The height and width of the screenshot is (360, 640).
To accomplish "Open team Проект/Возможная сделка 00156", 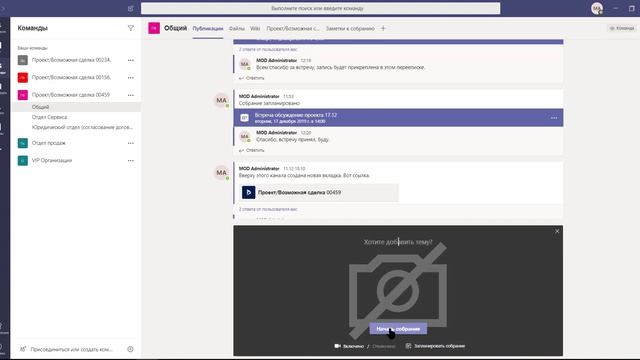I will click(71, 77).
